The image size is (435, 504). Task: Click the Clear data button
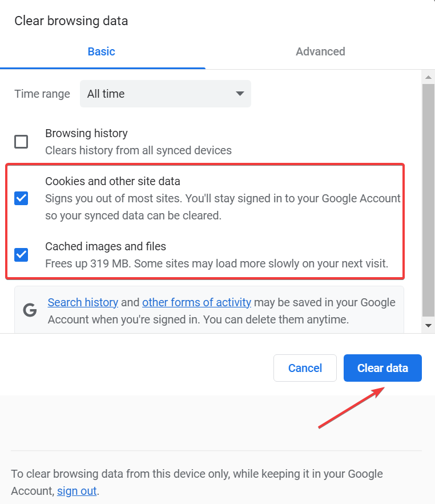point(382,368)
